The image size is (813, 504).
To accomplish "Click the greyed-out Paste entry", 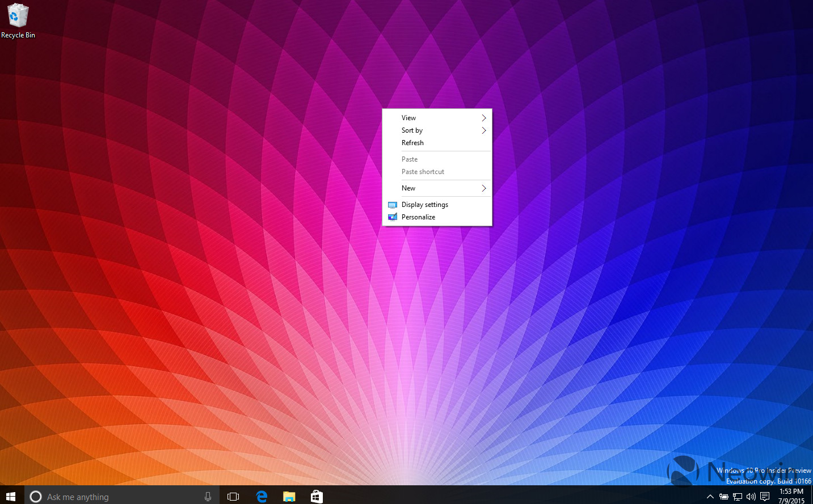I will pyautogui.click(x=437, y=159).
